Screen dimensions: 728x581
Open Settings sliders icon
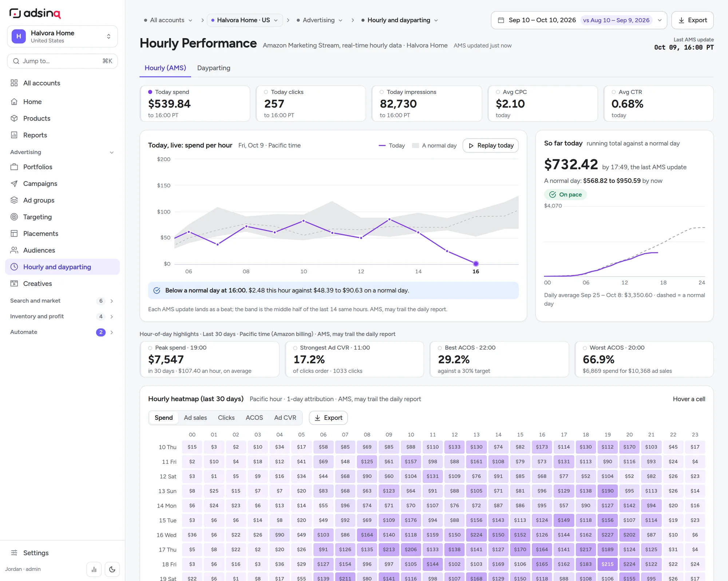pyautogui.click(x=14, y=553)
